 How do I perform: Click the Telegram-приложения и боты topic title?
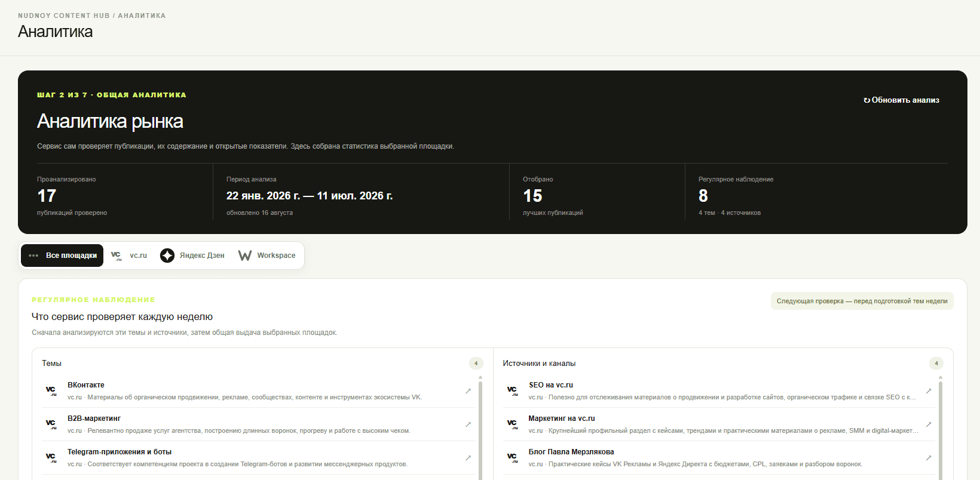coord(120,452)
